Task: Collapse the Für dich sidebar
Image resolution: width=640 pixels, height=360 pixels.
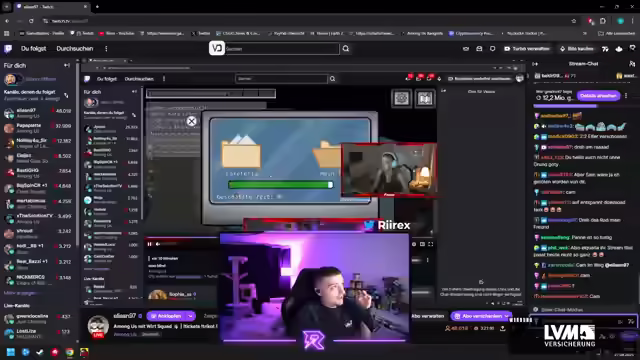Action: (67, 65)
